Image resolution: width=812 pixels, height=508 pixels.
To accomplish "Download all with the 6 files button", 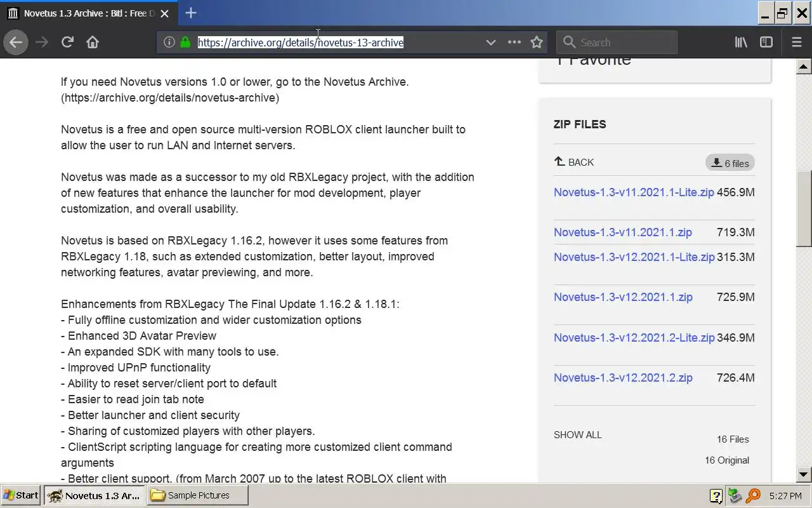I will point(730,163).
